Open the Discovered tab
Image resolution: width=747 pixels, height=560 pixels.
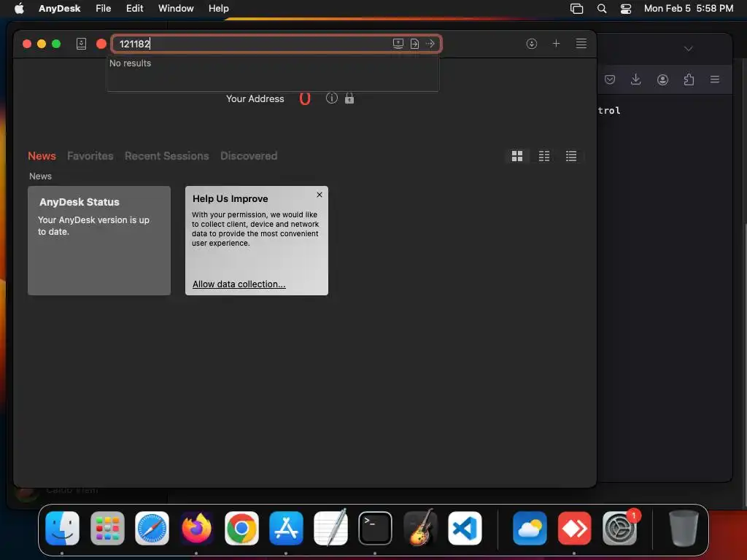coord(249,156)
